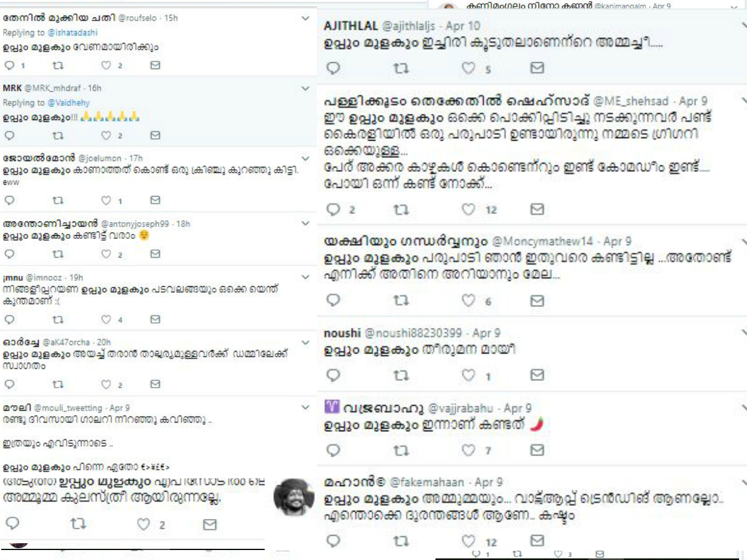Image resolution: width=747 pixels, height=560 pixels.
Task: Retweet the @MRK_mhdraf tweet
Action: click(58, 135)
